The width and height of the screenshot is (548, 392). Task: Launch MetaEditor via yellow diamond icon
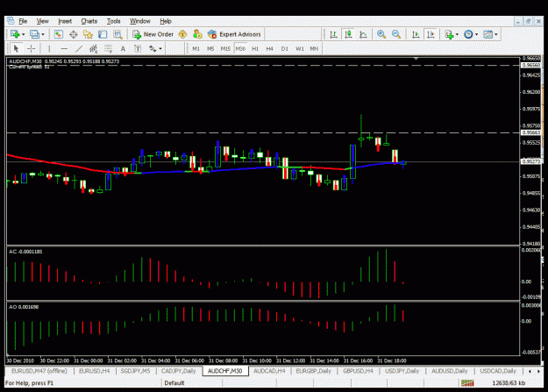[182, 34]
